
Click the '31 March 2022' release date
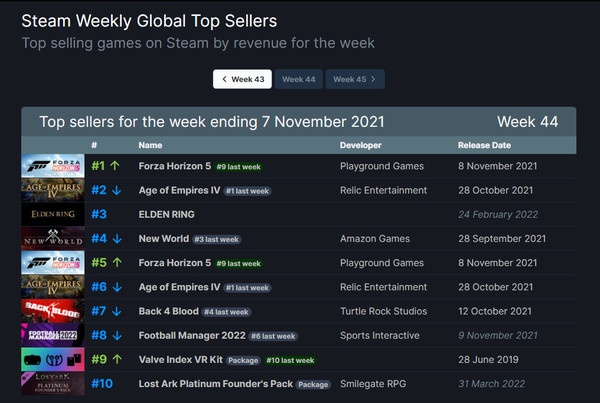coord(491,383)
